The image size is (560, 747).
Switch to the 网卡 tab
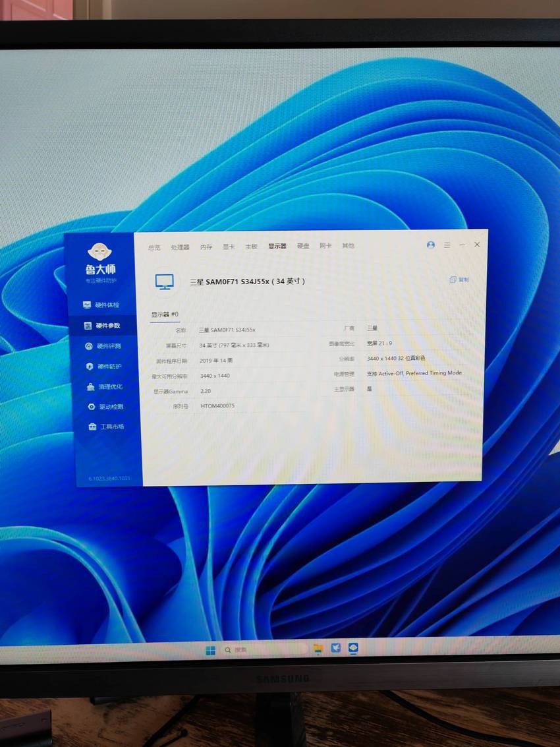coord(325,245)
